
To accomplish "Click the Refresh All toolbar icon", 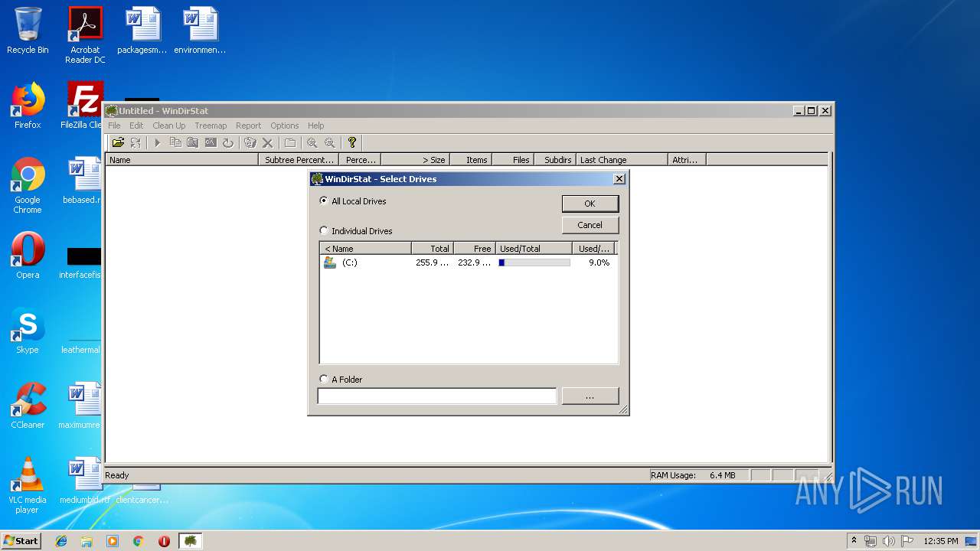I will pos(136,142).
